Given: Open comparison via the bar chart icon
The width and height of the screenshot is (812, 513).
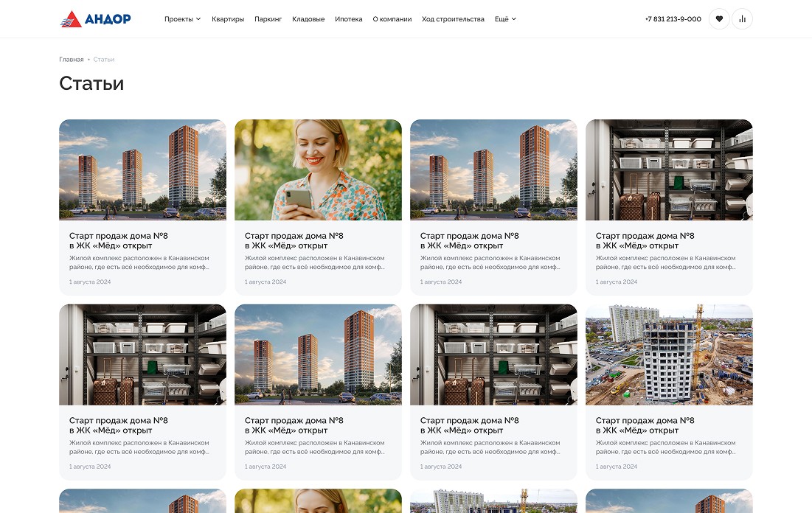Looking at the screenshot, I should tap(742, 19).
